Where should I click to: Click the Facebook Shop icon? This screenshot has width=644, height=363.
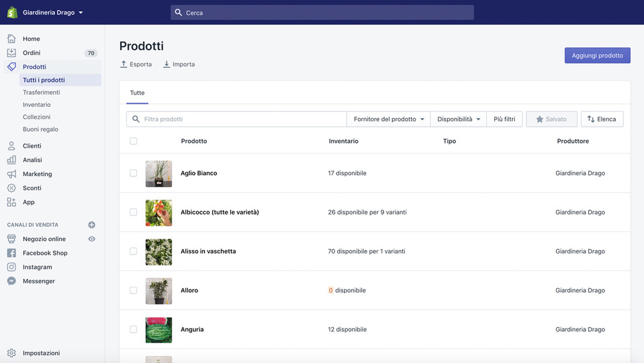pyautogui.click(x=11, y=253)
